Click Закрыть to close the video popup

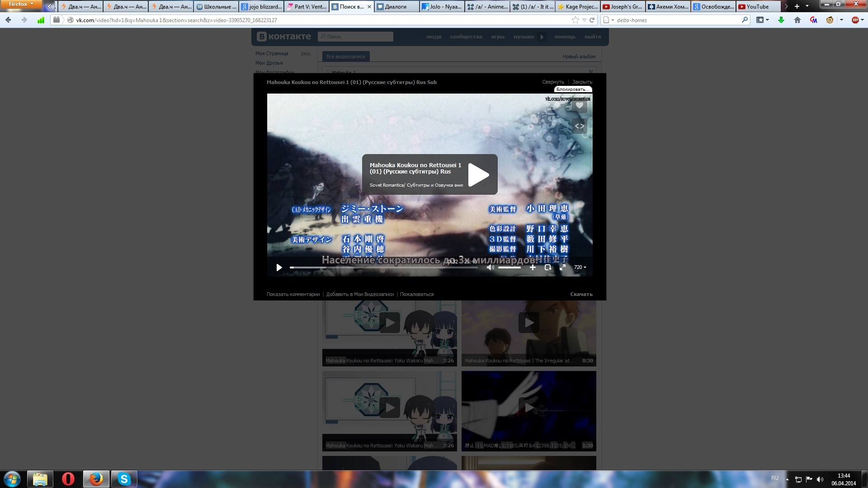pos(582,82)
